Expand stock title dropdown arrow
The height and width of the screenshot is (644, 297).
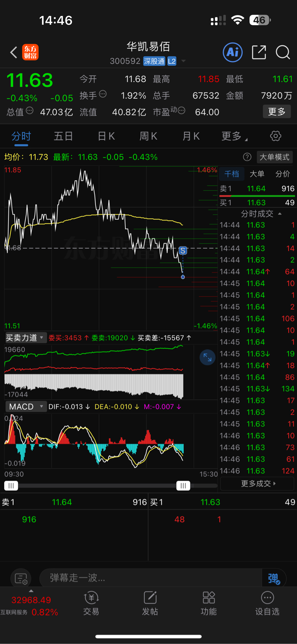coord(183,61)
